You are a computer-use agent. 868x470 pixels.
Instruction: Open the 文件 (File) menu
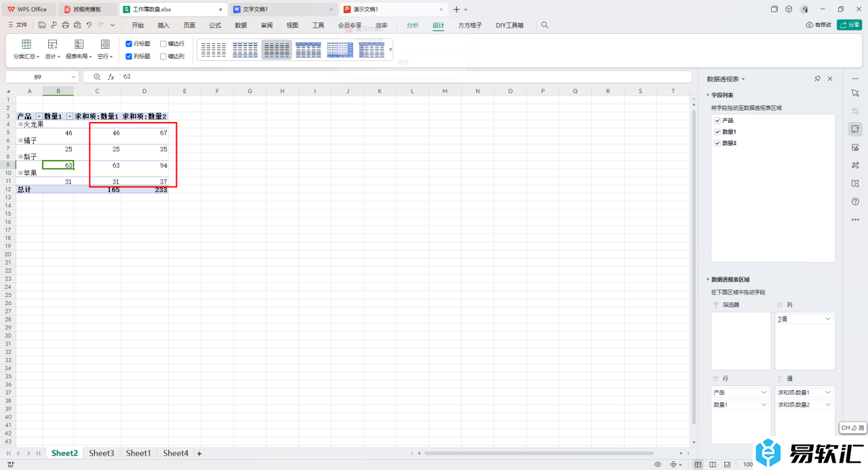tap(18, 25)
